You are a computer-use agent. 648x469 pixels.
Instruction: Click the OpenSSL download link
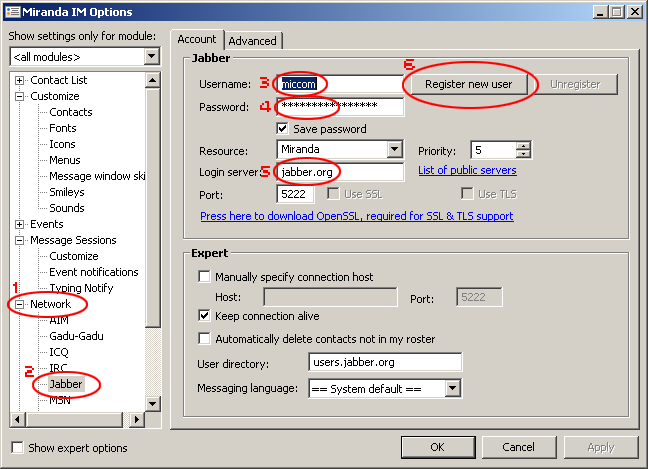[357, 216]
